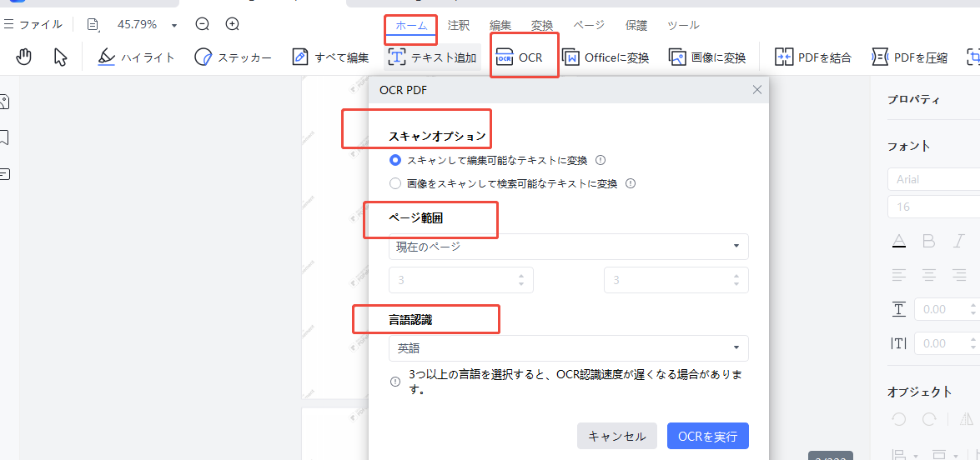Open PDFを圧縮 compress tool
The image size is (980, 460).
point(909,58)
